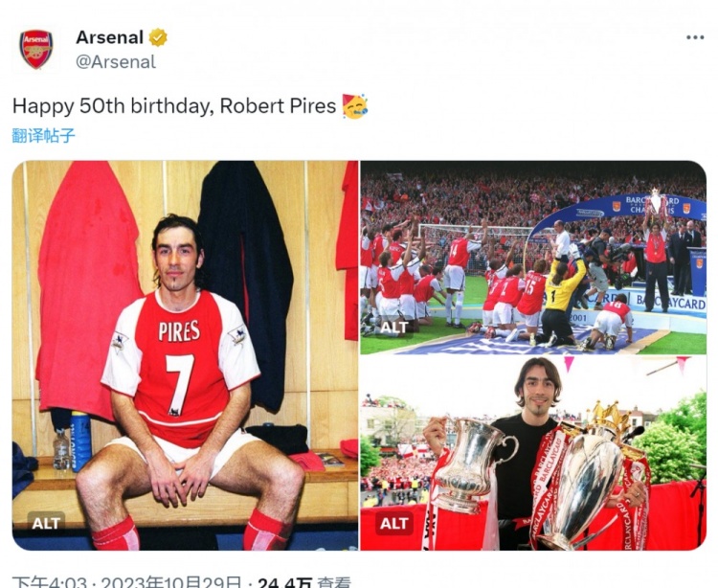Show ALT text on the trophies photo
718x588 pixels.
[393, 523]
